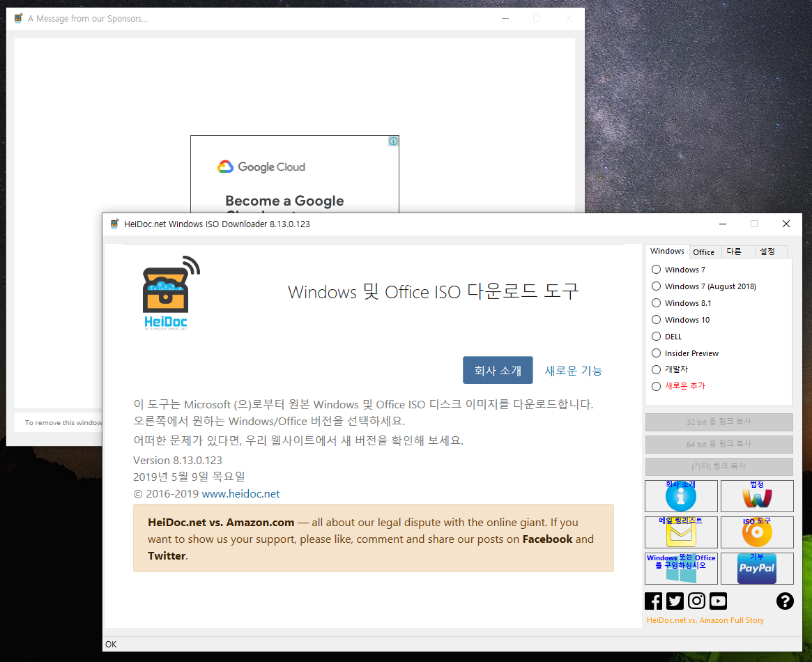This screenshot has width=812, height=662.
Task: Close the HeiDoc ISO Downloader window
Action: click(786, 224)
